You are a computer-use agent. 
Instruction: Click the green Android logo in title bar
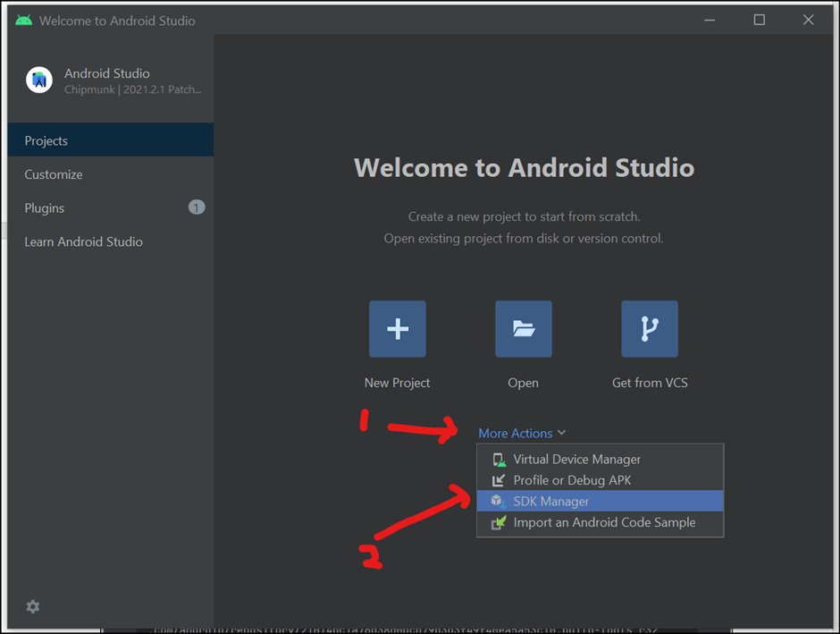tap(24, 21)
